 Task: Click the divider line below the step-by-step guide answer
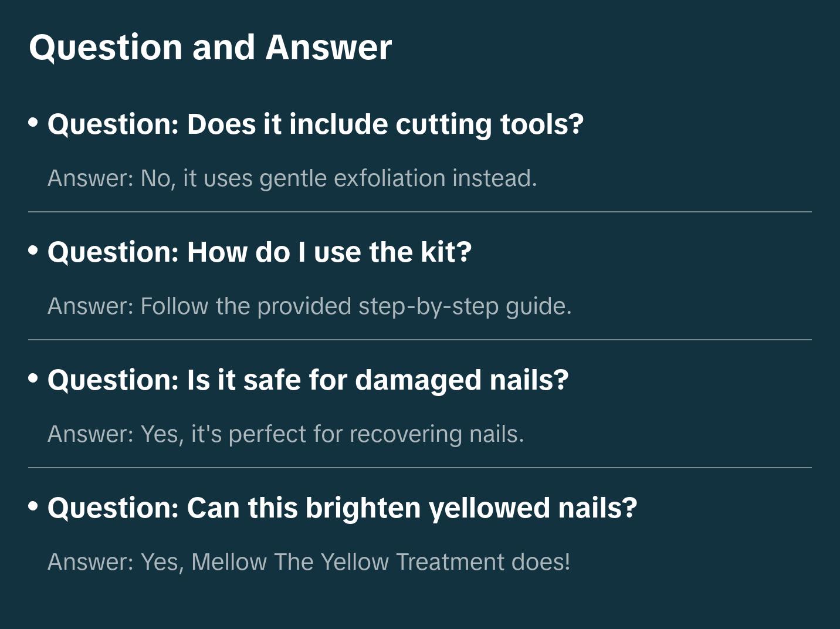pyautogui.click(x=420, y=340)
